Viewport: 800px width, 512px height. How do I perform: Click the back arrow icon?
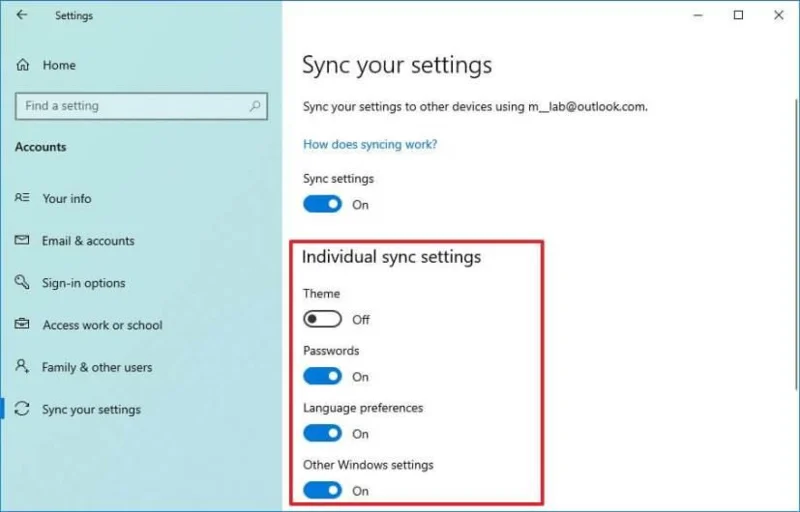tap(21, 15)
